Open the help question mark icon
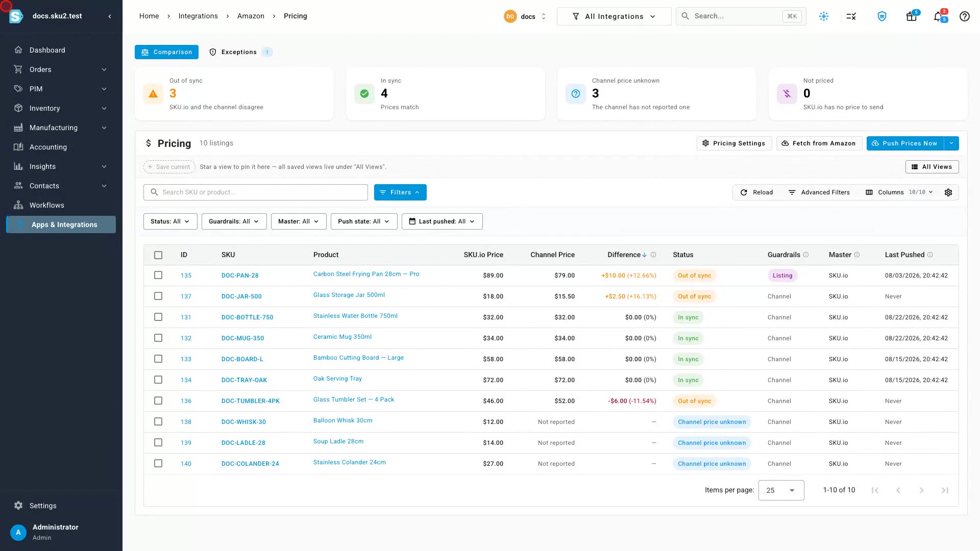 coord(964,16)
